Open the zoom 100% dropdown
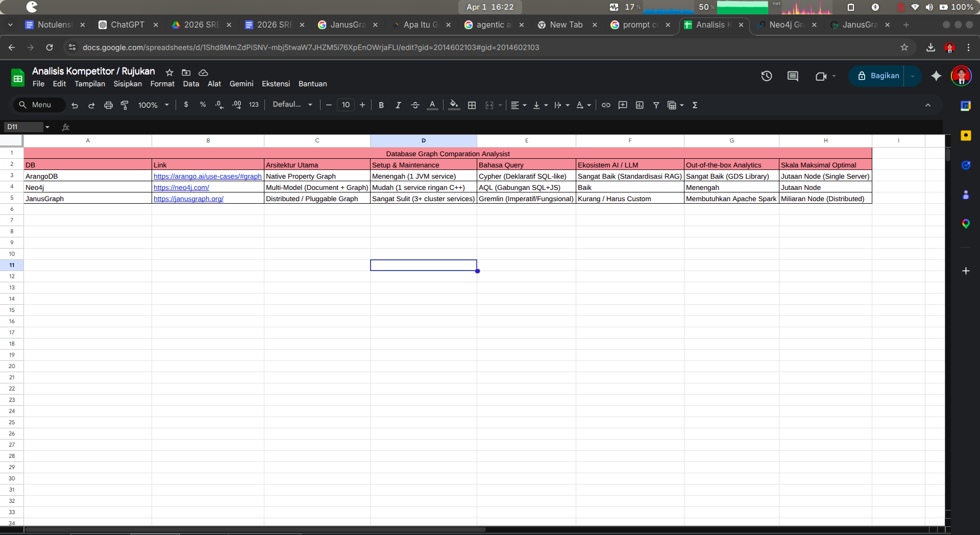 pos(154,105)
